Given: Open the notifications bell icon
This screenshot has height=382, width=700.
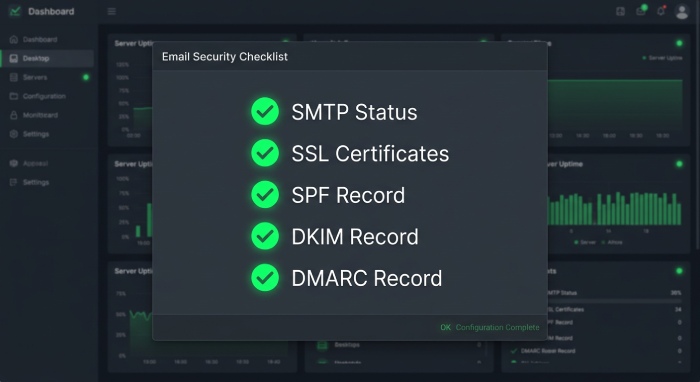Looking at the screenshot, I should point(661,11).
